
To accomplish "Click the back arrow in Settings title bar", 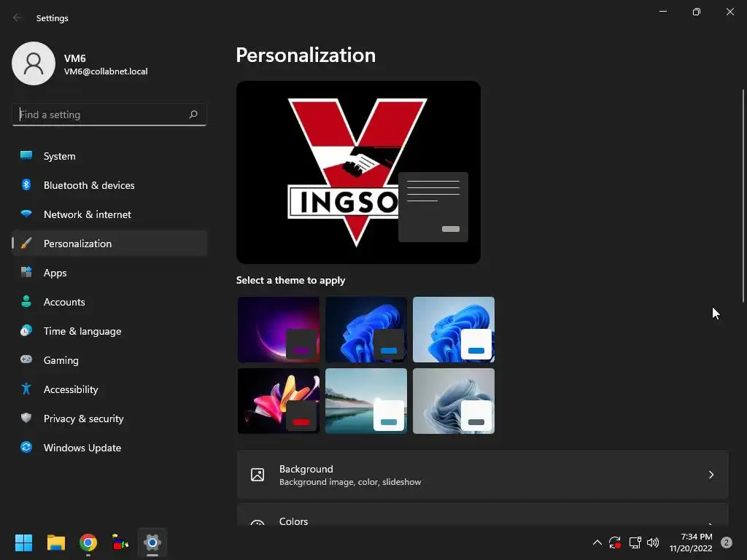I will point(18,17).
